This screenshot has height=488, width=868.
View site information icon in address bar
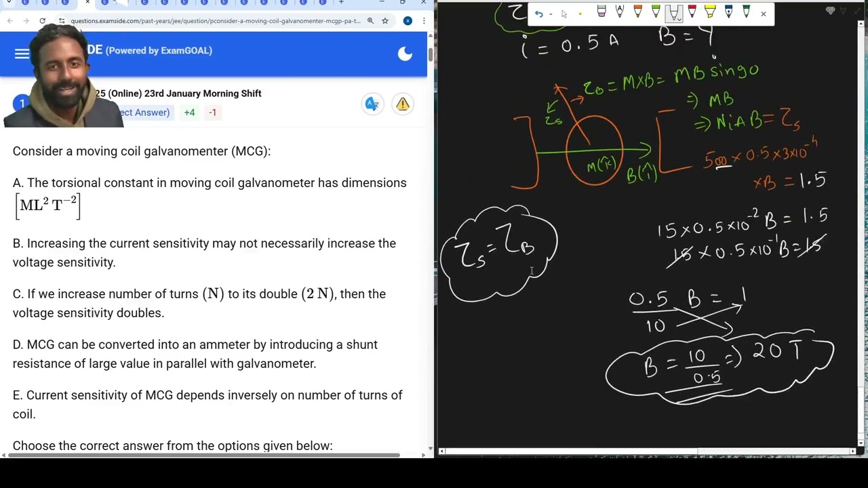pyautogui.click(x=62, y=21)
